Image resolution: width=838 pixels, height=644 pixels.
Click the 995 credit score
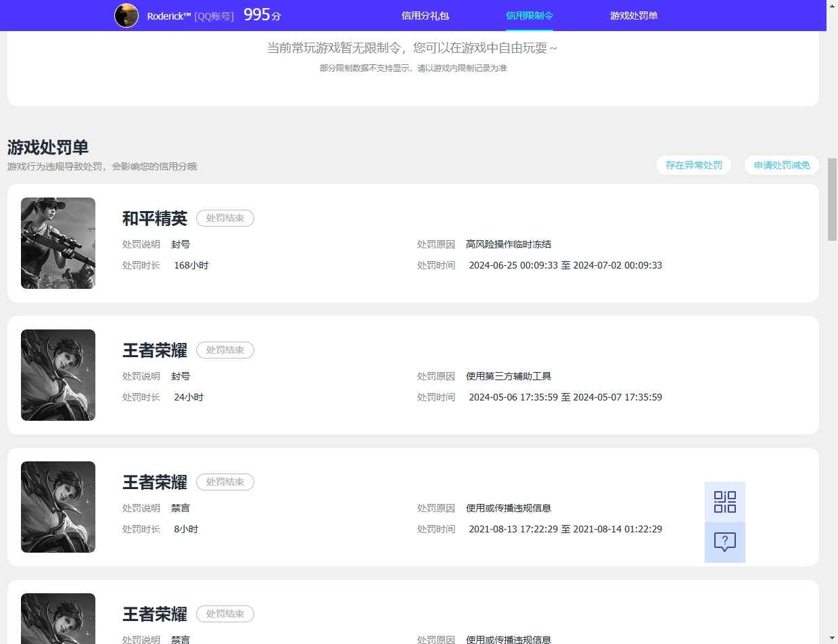(257, 15)
